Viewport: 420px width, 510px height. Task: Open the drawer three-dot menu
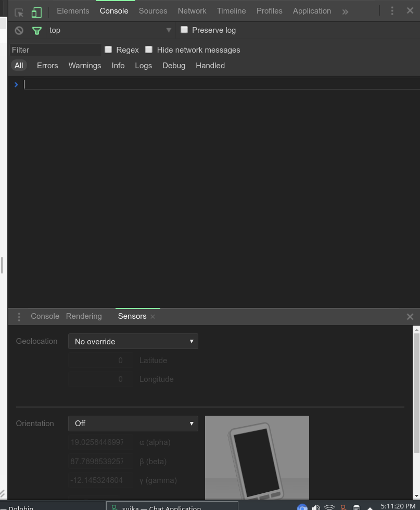[x=19, y=317]
